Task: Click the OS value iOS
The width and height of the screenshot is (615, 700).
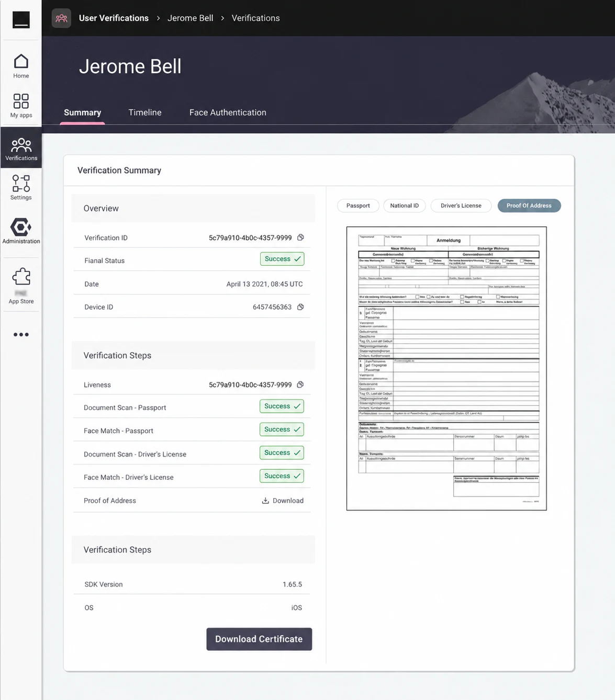Action: pos(297,608)
